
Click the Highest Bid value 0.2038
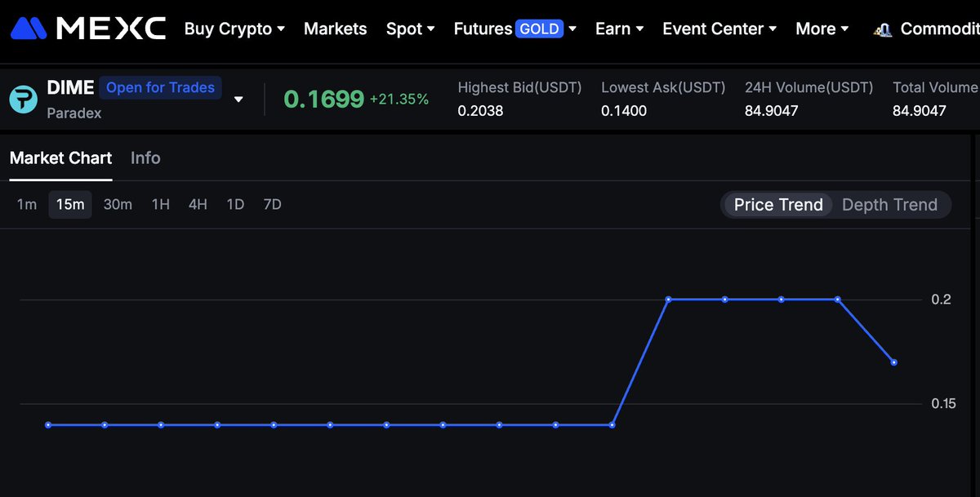coord(480,110)
